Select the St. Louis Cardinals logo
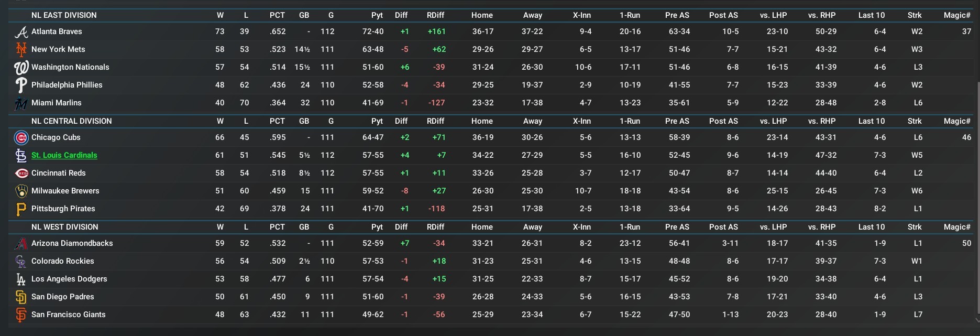This screenshot has width=980, height=336. tap(21, 156)
